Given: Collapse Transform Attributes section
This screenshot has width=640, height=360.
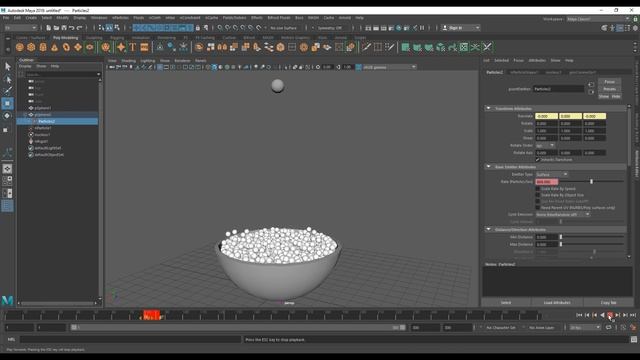Looking at the screenshot, I should point(488,109).
